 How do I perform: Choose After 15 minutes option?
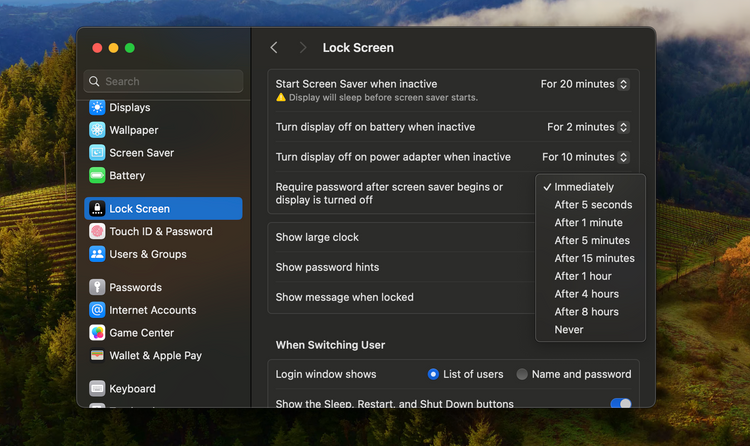591,258
